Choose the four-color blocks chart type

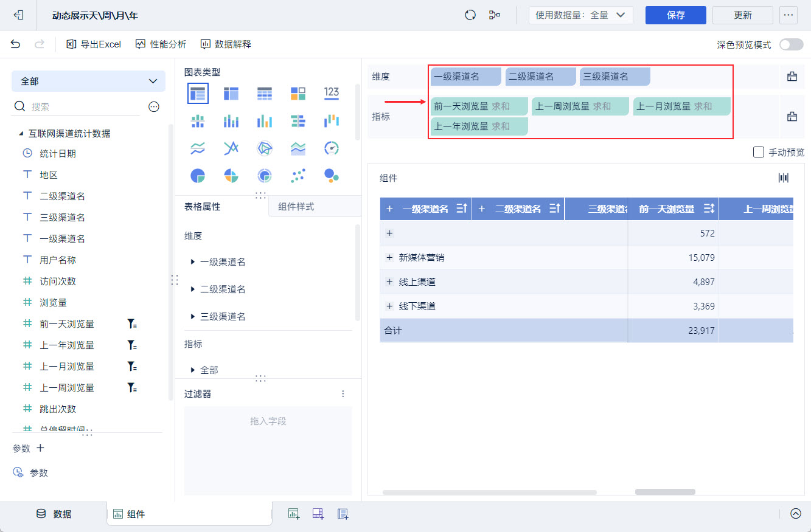(298, 93)
